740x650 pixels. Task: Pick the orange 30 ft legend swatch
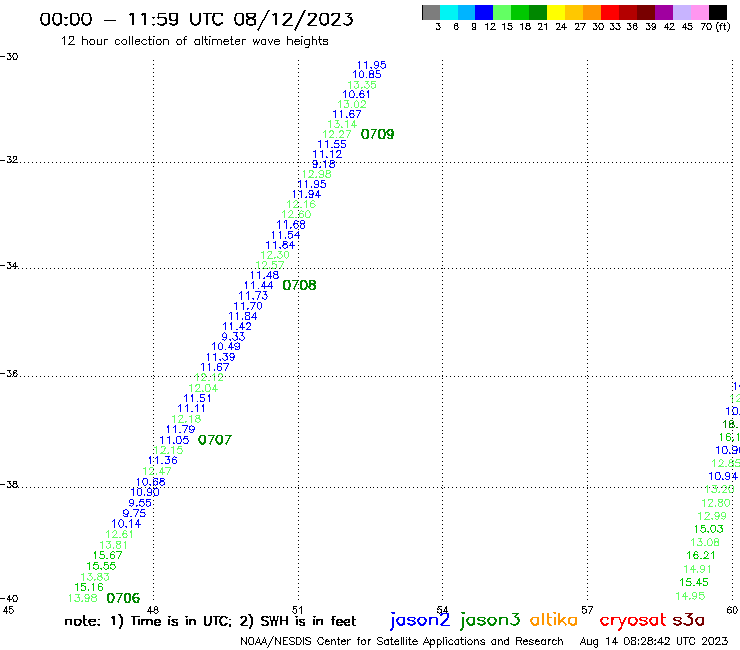592,12
